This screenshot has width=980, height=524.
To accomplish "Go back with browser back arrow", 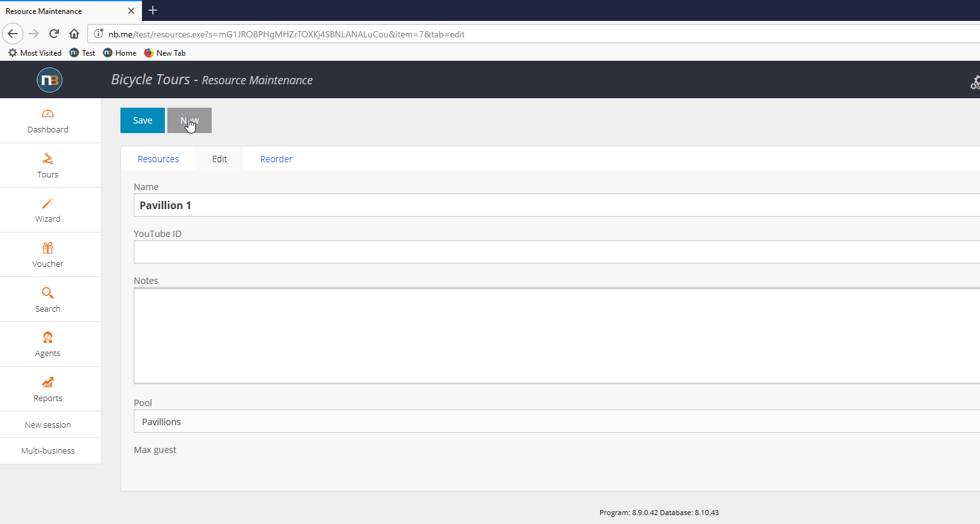I will [13, 34].
